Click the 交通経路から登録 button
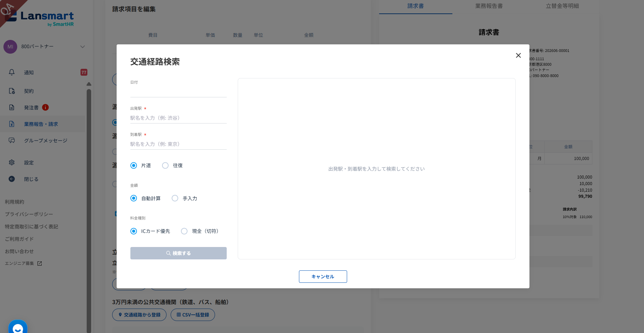Screen dimensions: 644x333 click(139, 315)
